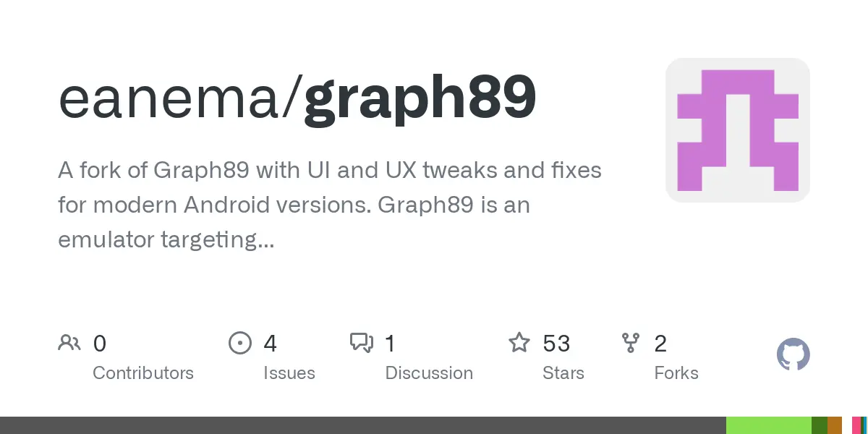
Task: Click the Forks branch icon
Action: coord(631,343)
